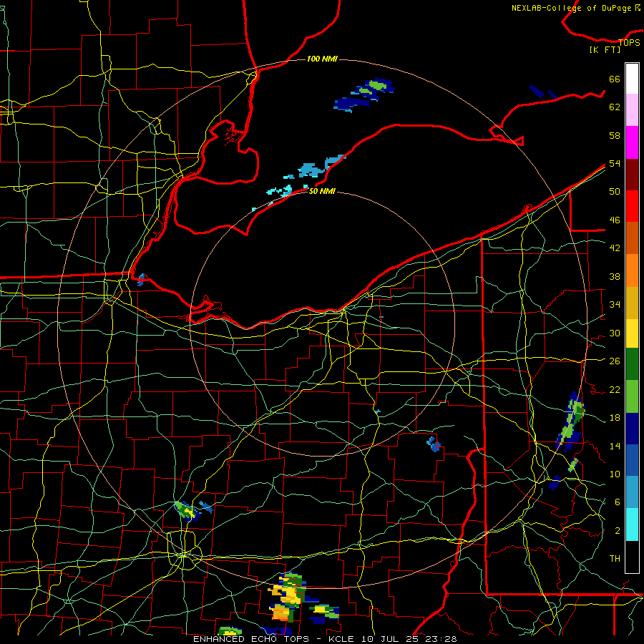Click the light pink legend swatch
Viewport: 644px width, 644px height.
632,110
